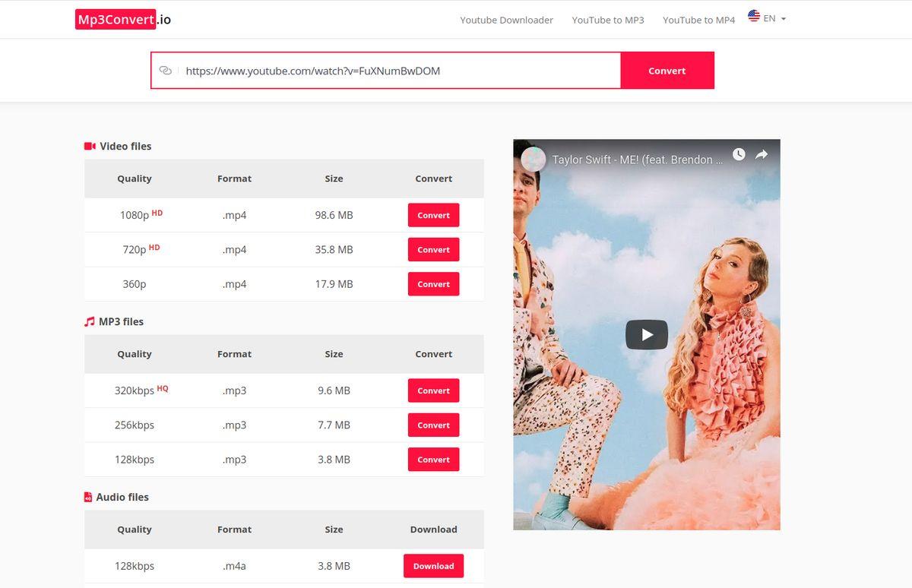This screenshot has width=912, height=588.
Task: Play the Taylor Swift video preview
Action: coord(647,334)
